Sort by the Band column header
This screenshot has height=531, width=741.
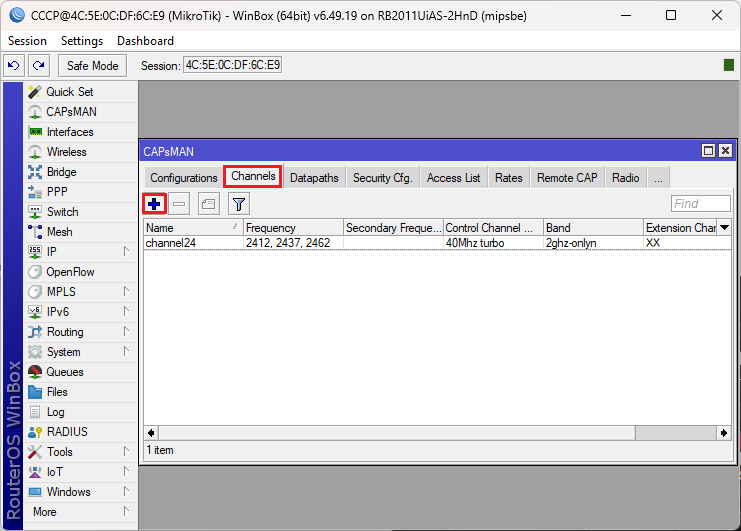(x=594, y=228)
